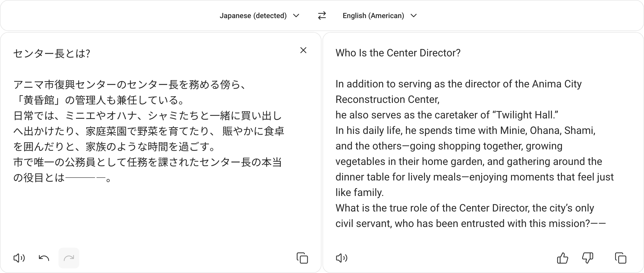The height and width of the screenshot is (273, 644).
Task: Clear the Japanese source text
Action: pyautogui.click(x=303, y=50)
